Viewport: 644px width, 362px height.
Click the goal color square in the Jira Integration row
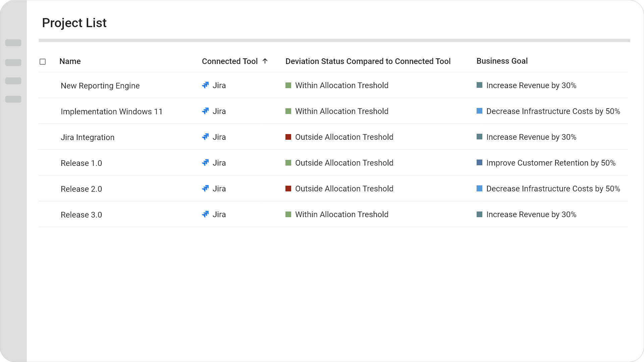tap(479, 137)
